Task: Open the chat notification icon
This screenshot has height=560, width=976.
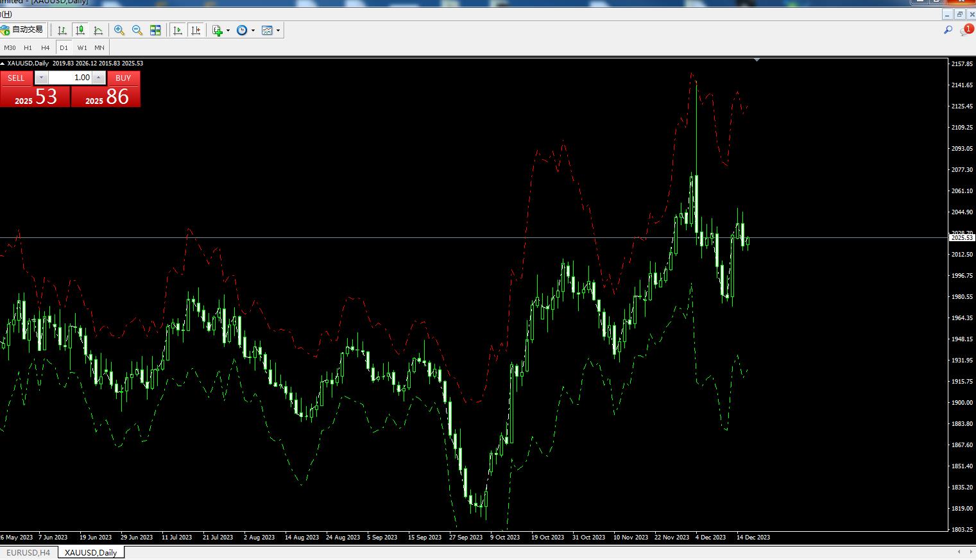Action: pyautogui.click(x=966, y=30)
